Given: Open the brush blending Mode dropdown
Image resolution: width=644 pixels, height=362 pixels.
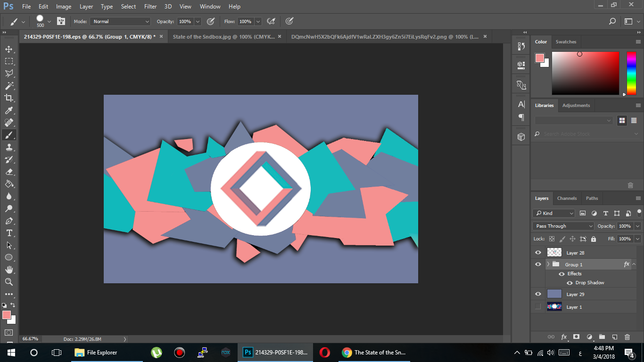Looking at the screenshot, I should tap(120, 21).
